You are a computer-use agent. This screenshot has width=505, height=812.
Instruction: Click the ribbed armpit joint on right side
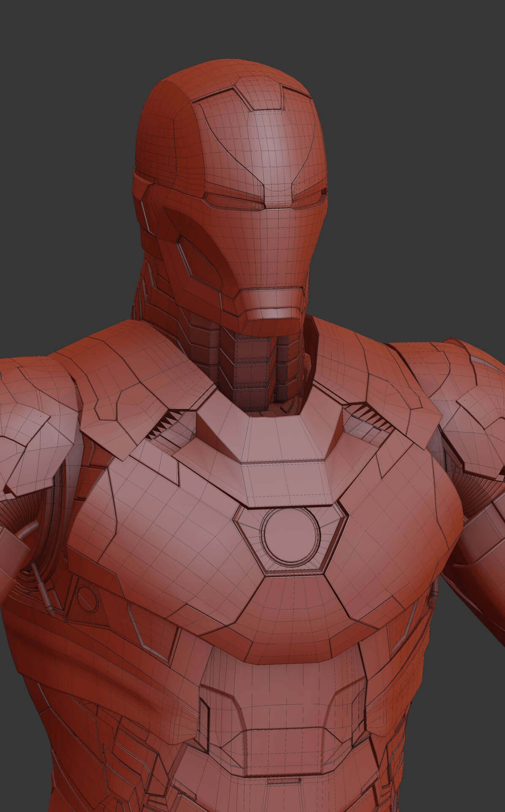pos(482,469)
